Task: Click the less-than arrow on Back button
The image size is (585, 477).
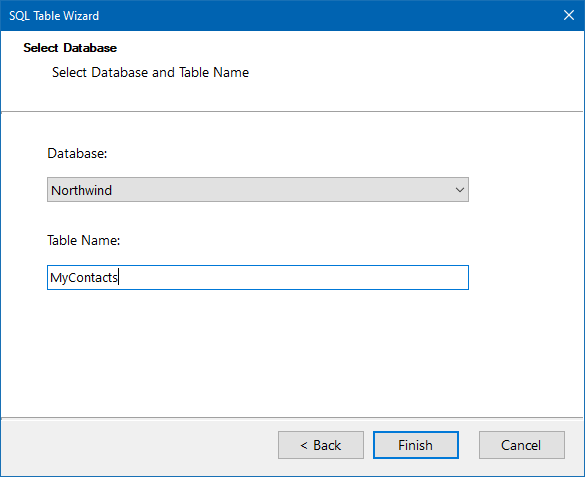Action: coord(304,445)
